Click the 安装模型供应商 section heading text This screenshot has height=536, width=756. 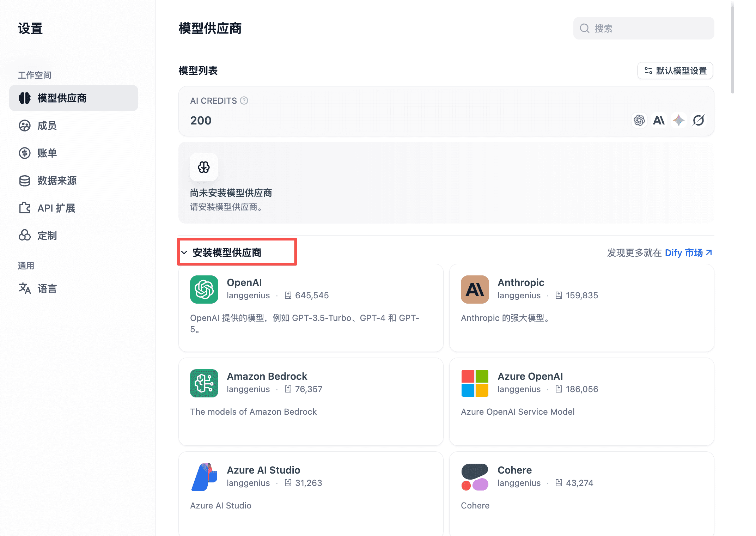(x=227, y=252)
